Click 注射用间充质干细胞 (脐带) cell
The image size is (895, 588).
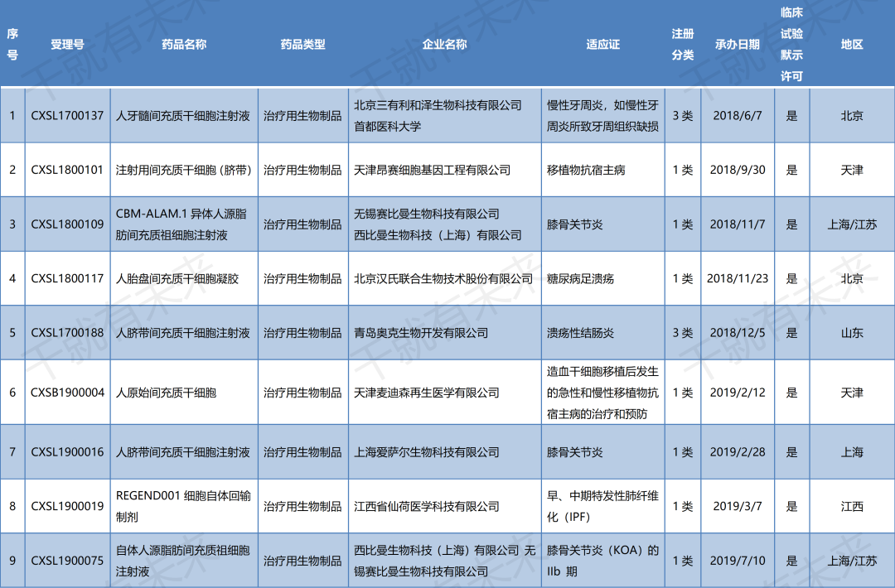pos(184,170)
